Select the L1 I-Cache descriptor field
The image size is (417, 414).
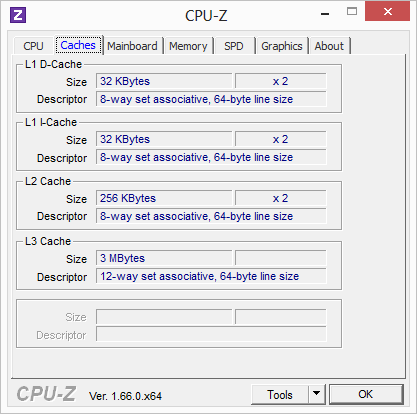pos(211,157)
